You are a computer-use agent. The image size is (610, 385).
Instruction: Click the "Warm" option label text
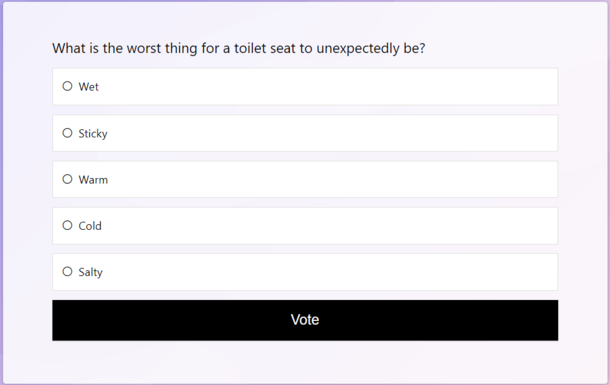pyautogui.click(x=93, y=180)
